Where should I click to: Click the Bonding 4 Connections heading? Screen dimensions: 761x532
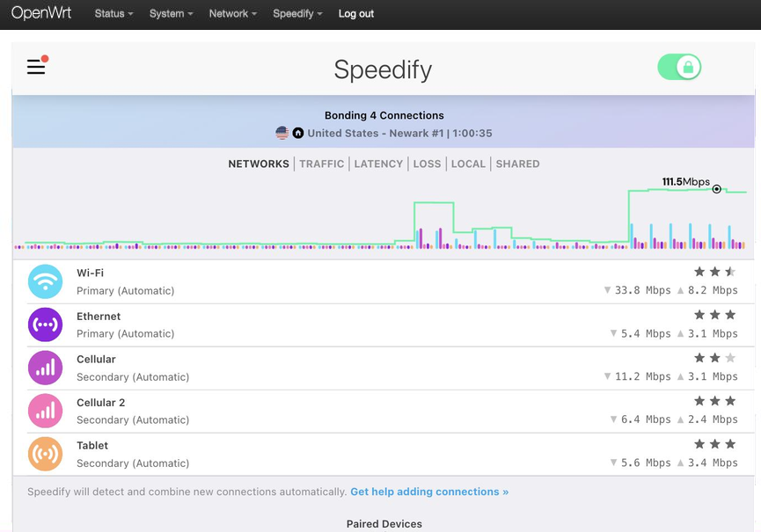pos(384,115)
